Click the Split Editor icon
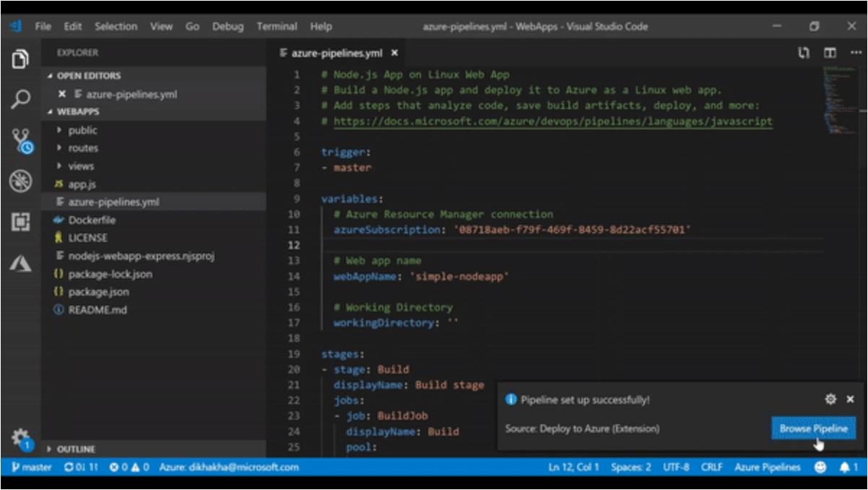Screen dimensions: 868x490 830,53
